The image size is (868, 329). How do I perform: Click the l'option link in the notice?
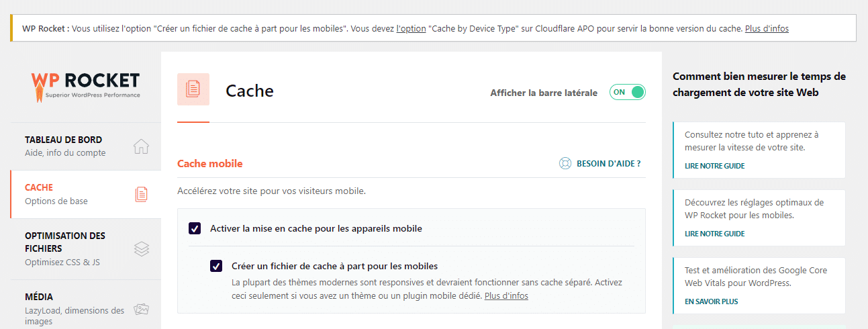tap(411, 29)
